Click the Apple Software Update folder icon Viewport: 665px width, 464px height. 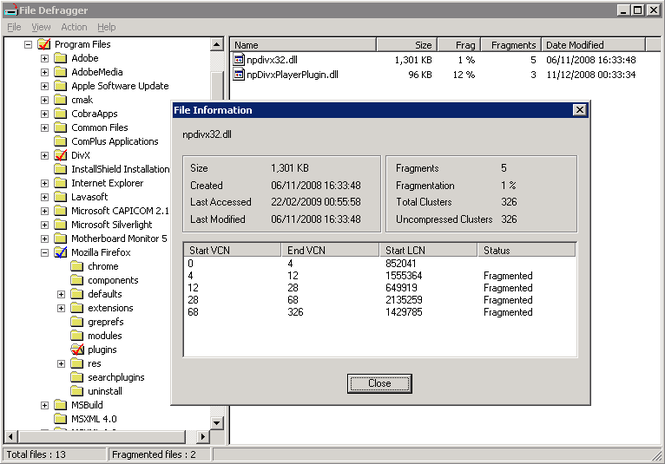click(61, 86)
